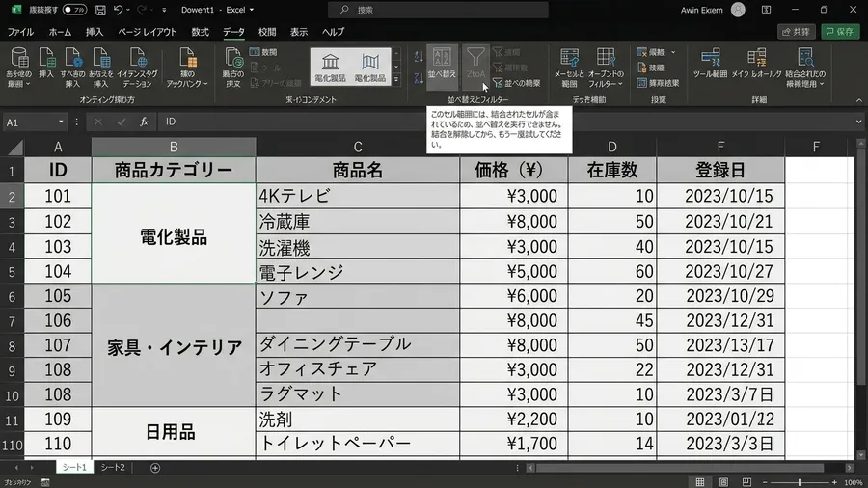Switch to the 校閲 ribbon tab
The height and width of the screenshot is (488, 868).
pos(267,32)
